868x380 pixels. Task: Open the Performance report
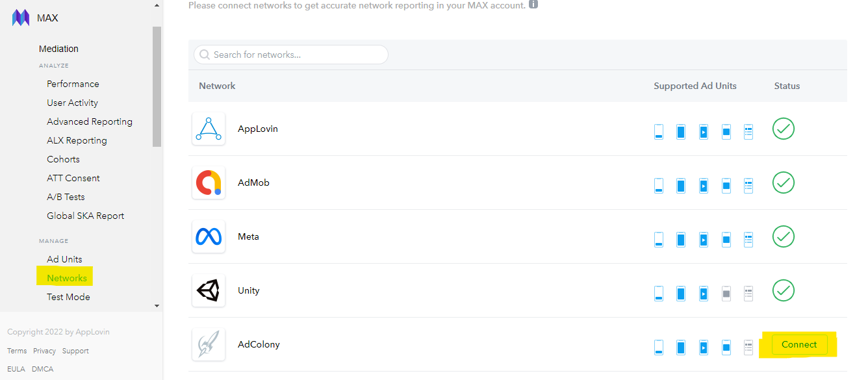tap(73, 84)
